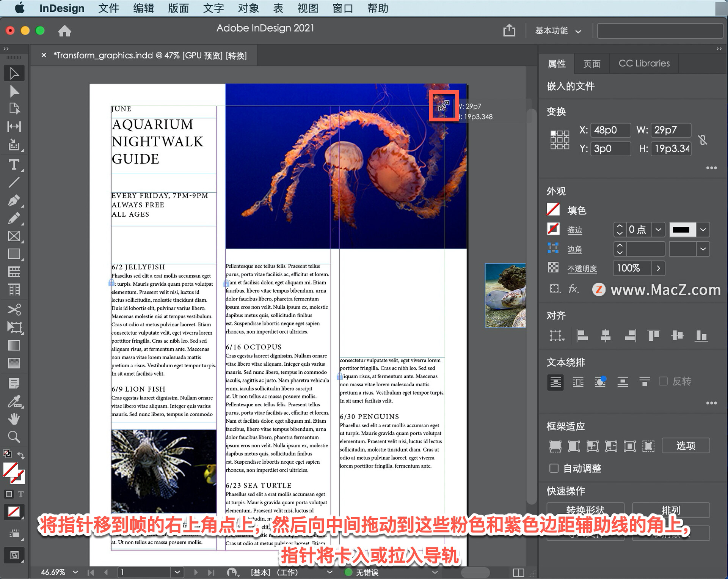The height and width of the screenshot is (579, 728).
Task: Enable the 自动调整 checkbox
Action: pos(554,468)
